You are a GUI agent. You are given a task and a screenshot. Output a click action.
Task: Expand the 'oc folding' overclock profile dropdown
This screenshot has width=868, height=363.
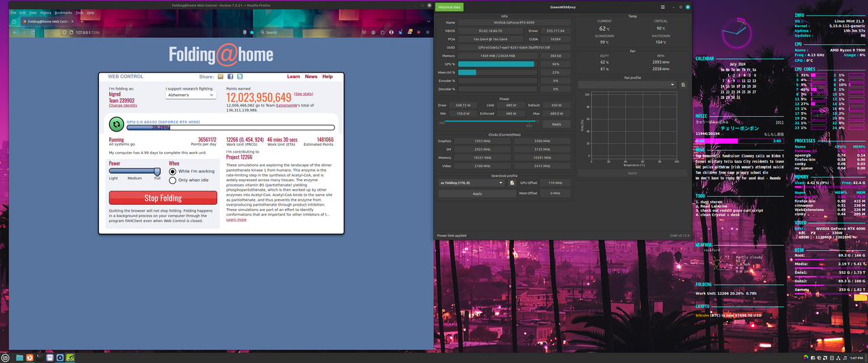(471, 183)
